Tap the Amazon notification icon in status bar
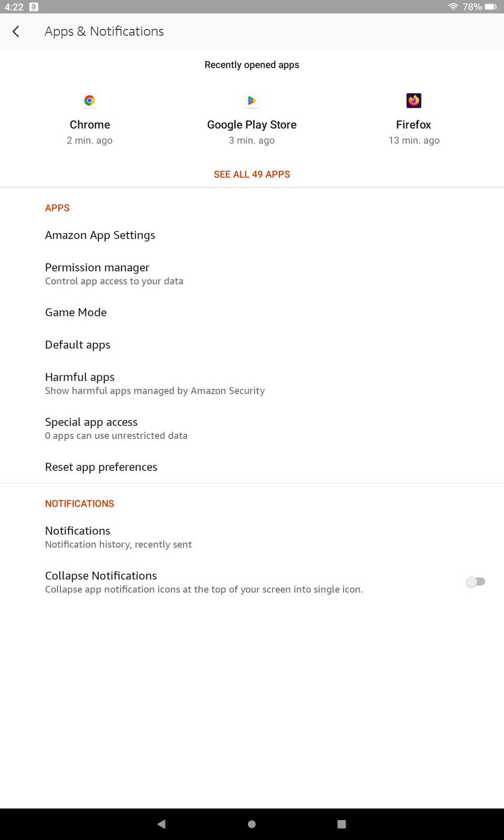Image resolution: width=504 pixels, height=840 pixels. (34, 7)
